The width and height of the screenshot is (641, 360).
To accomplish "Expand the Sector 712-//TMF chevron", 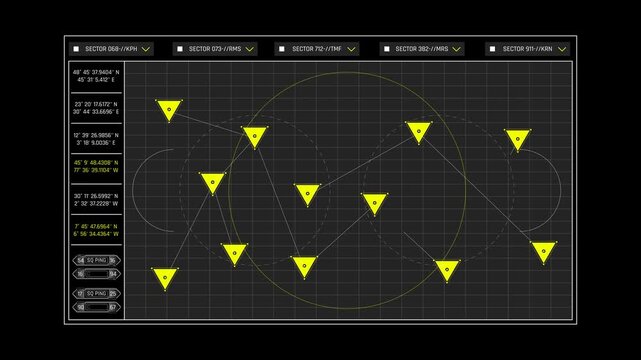I will (x=351, y=49).
